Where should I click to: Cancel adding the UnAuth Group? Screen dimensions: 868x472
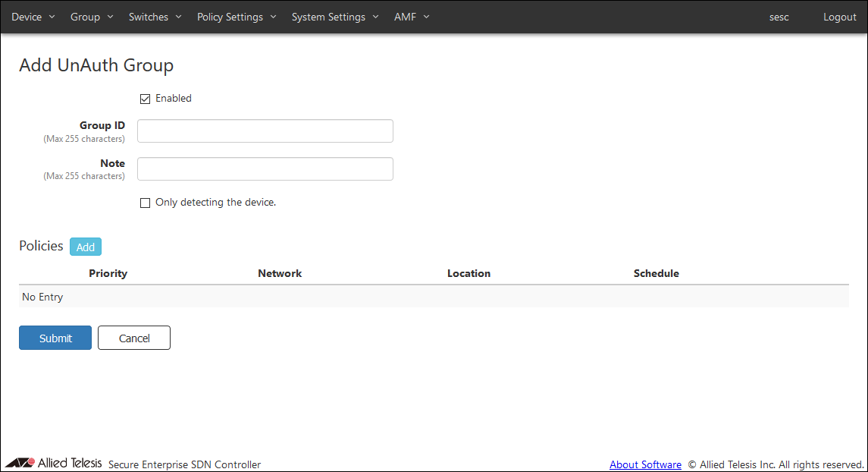(x=134, y=338)
